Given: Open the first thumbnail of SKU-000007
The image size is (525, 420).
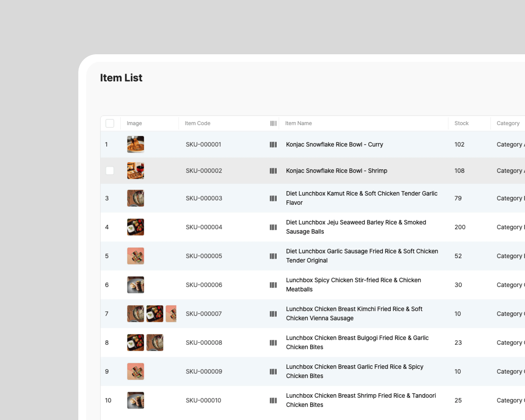Looking at the screenshot, I should (136, 314).
